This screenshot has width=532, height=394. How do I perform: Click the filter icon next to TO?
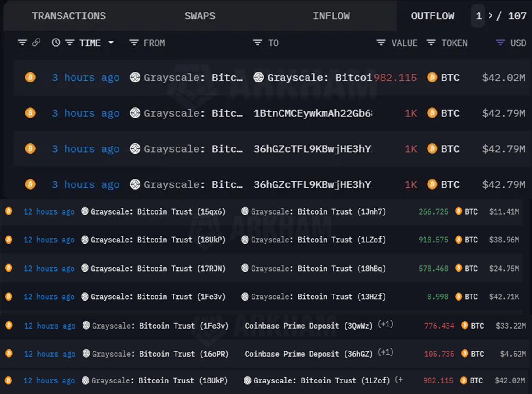[x=257, y=43]
